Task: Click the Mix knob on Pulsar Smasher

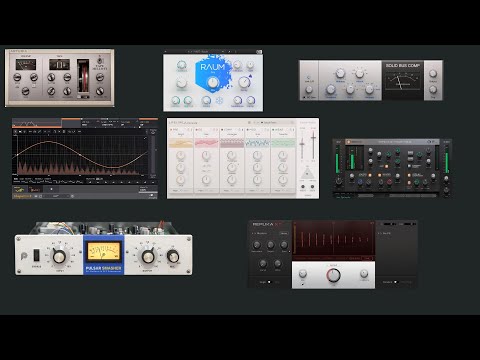Action: (173, 256)
